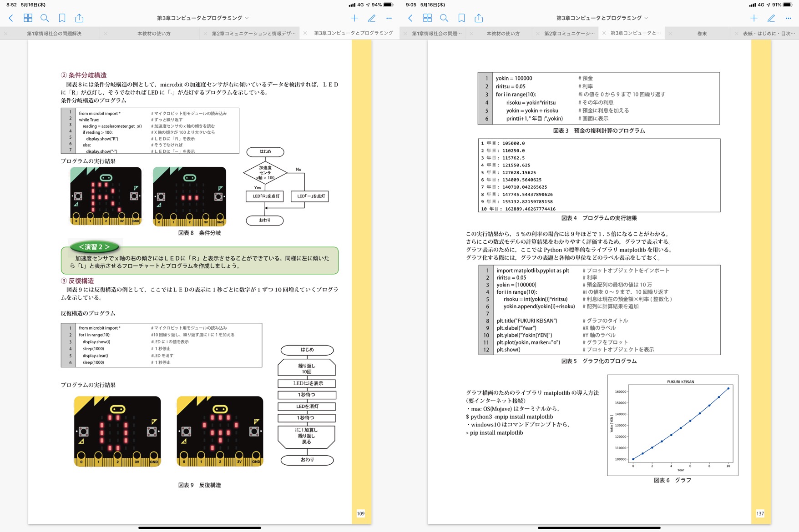Tap the bookmark icon in left window

62,18
